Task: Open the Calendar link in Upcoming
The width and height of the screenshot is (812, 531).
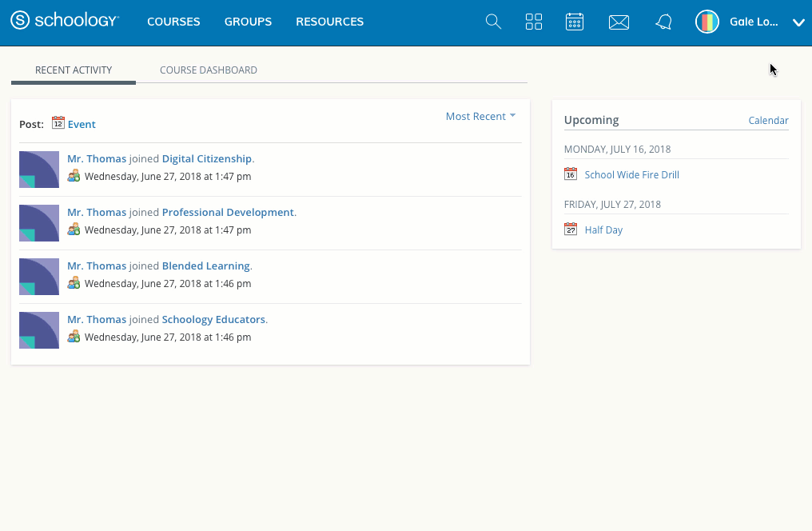Action: (768, 121)
